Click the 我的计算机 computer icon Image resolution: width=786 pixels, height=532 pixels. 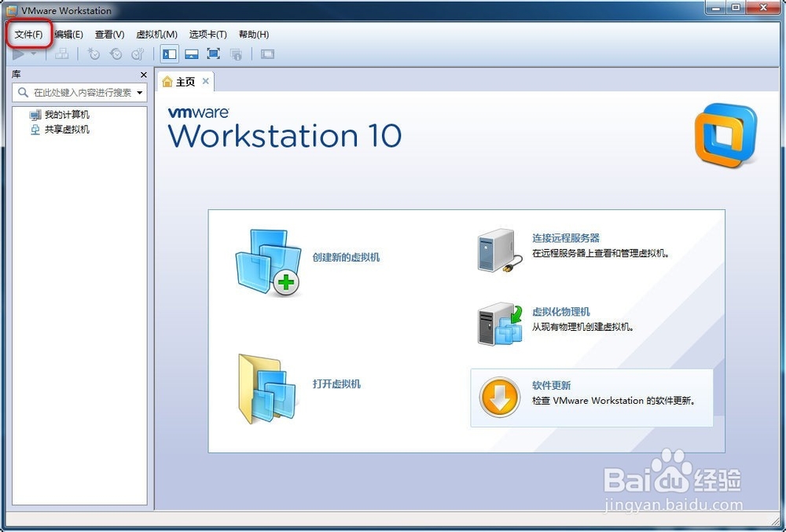coord(35,116)
